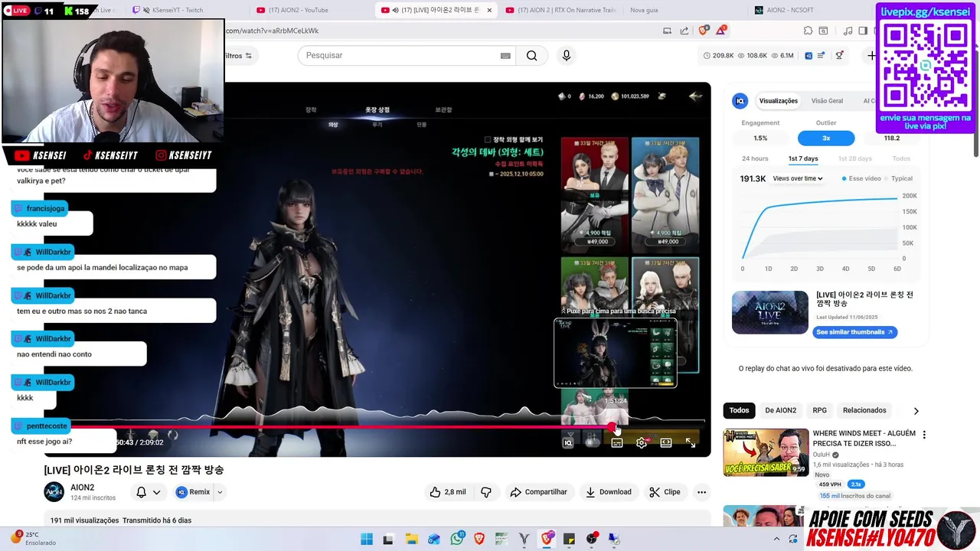Select the 3x Outlier pill
The width and height of the screenshot is (980, 551).
pyautogui.click(x=826, y=138)
